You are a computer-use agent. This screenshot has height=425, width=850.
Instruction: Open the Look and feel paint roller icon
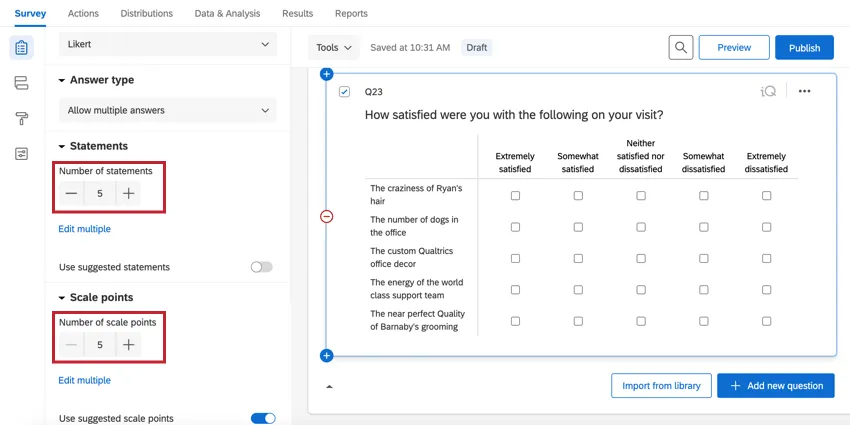22,118
